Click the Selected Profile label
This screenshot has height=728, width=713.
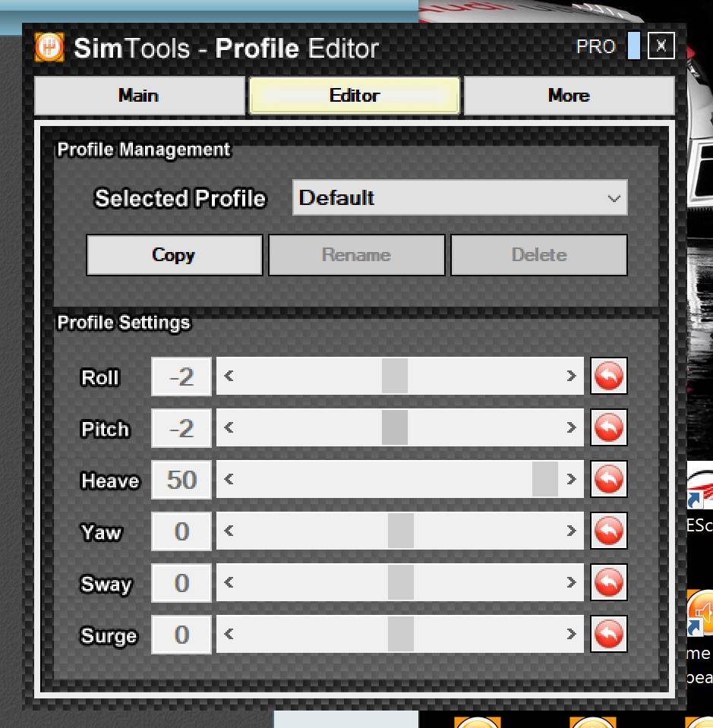click(180, 198)
